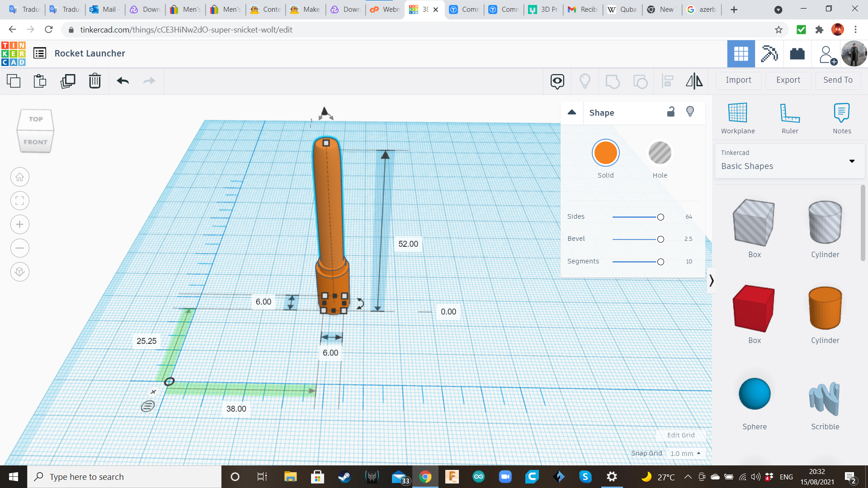
Task: Click the 52.00 height dimension field
Action: click(408, 244)
